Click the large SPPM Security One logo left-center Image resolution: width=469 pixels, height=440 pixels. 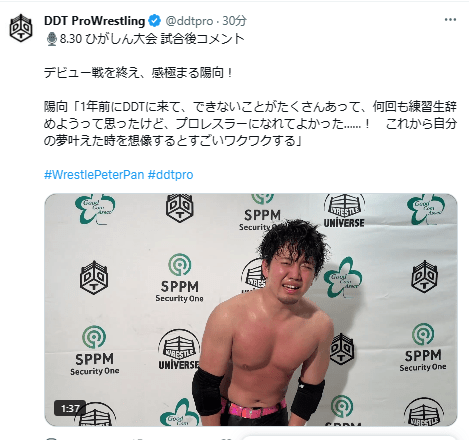pyautogui.click(x=179, y=278)
